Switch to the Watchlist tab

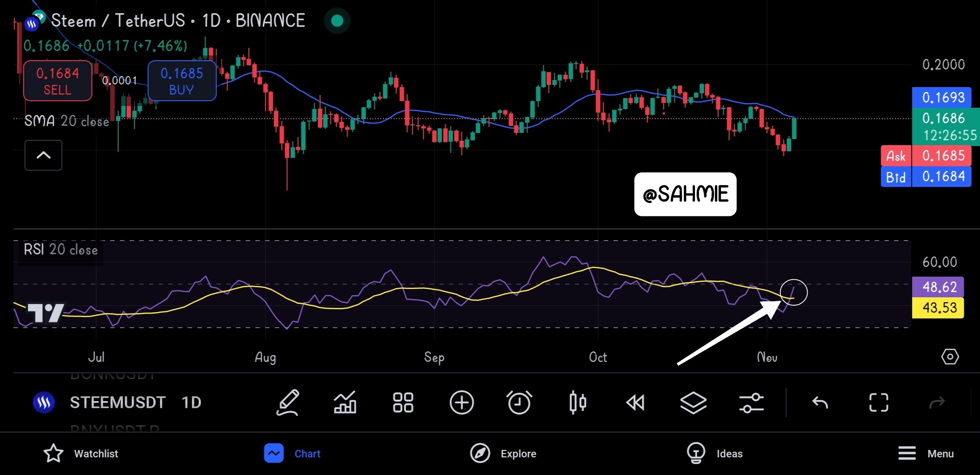tap(81, 453)
